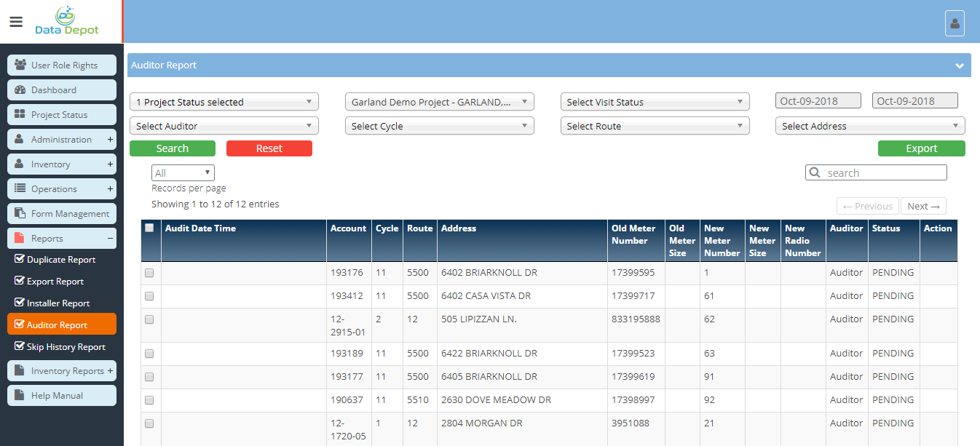Check the row for account 193176
The height and width of the screenshot is (446, 980).
149,274
